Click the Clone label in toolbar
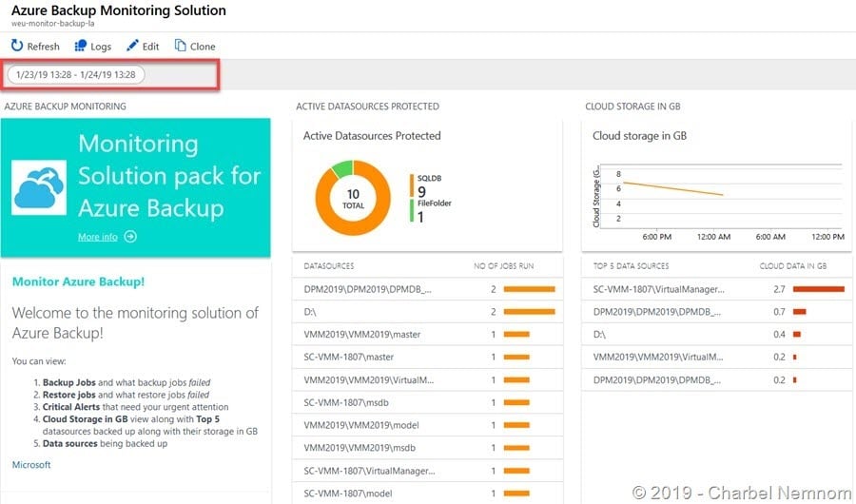 (x=203, y=47)
